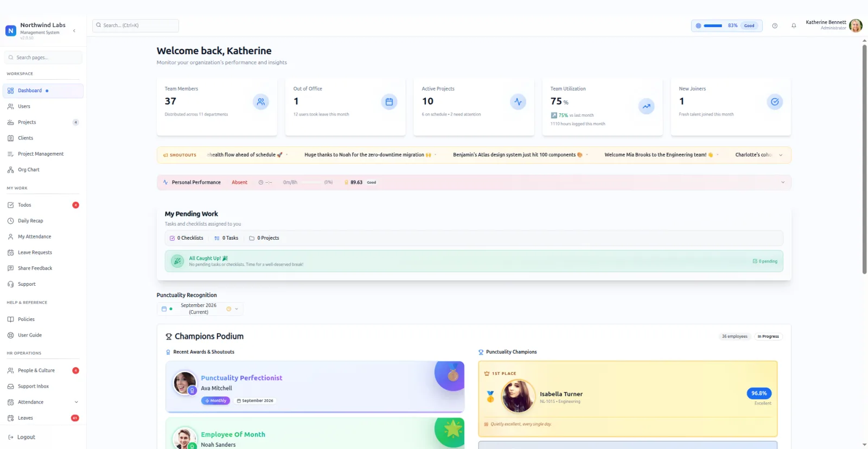The width and height of the screenshot is (868, 449).
Task: Click the 0 pending indicator
Action: click(765, 261)
